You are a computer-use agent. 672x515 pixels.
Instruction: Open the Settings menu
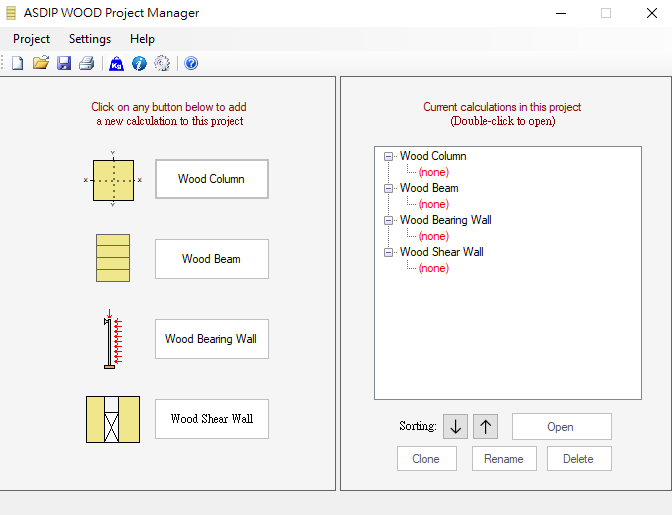coord(90,39)
